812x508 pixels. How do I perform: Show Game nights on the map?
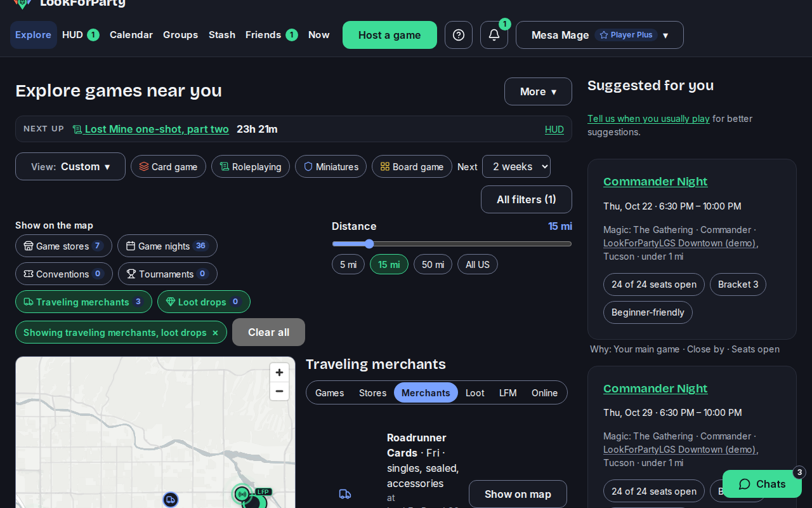[167, 246]
